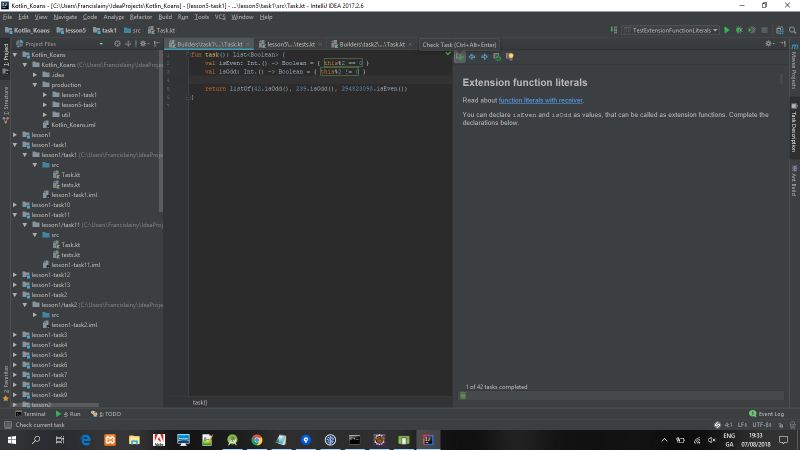This screenshot has height=450, width=800.
Task: Open the Refactor menu
Action: click(140, 17)
